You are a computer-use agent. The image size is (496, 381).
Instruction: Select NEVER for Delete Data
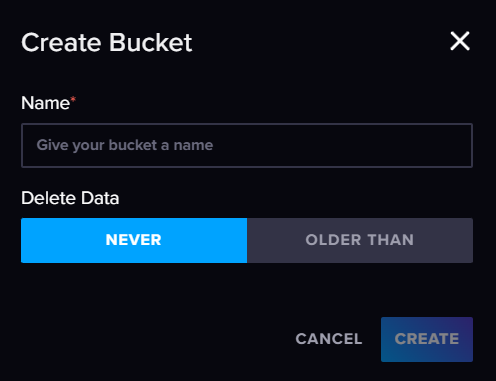(x=134, y=240)
